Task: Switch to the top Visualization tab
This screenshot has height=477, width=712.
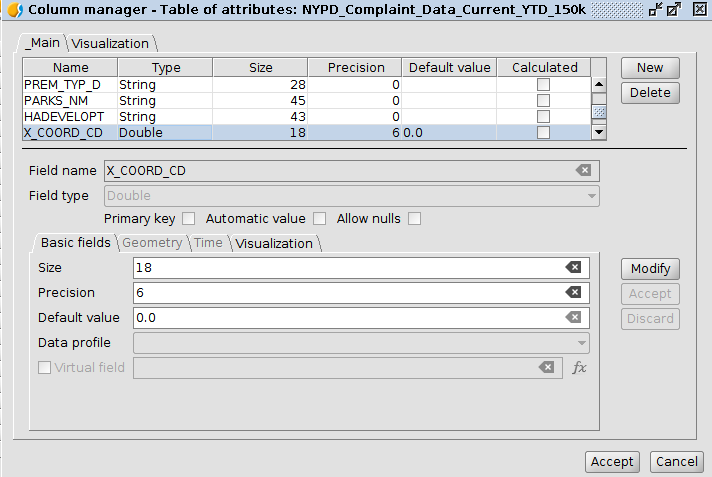Action: click(110, 44)
